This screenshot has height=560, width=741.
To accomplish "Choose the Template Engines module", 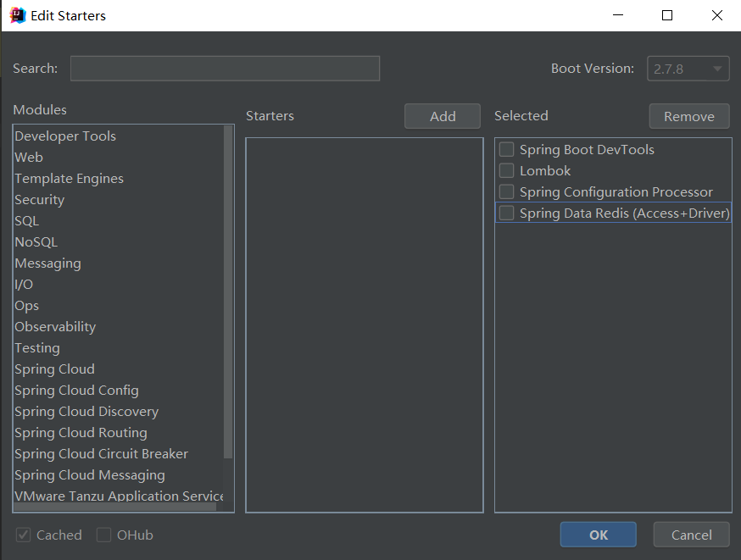I will pos(118,179).
